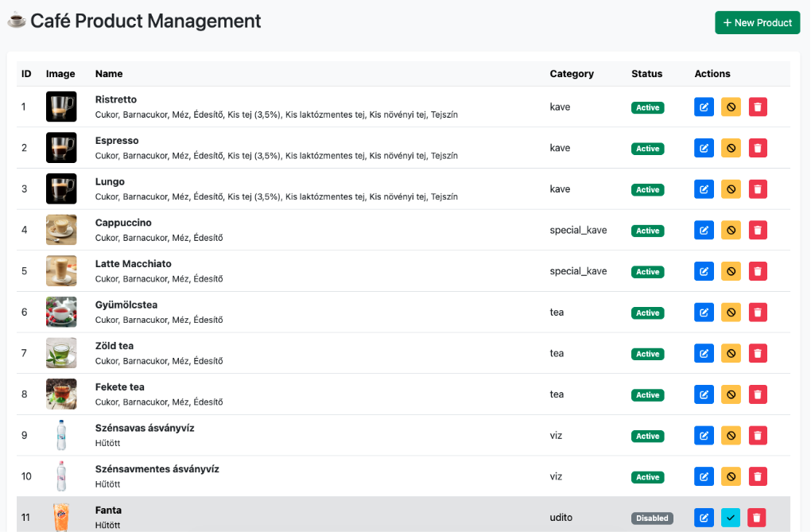Open edit for Gyümölcstea
Viewport: 811px width, 532px height.
tap(704, 313)
